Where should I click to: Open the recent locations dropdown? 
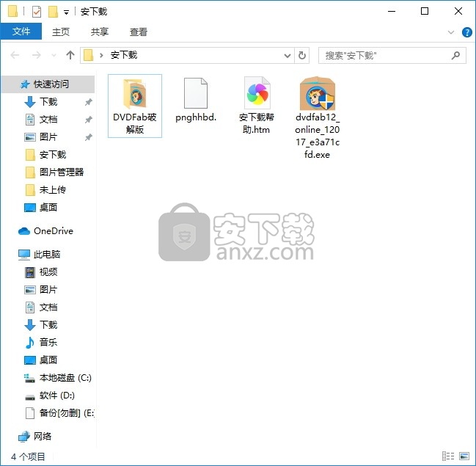[54, 55]
